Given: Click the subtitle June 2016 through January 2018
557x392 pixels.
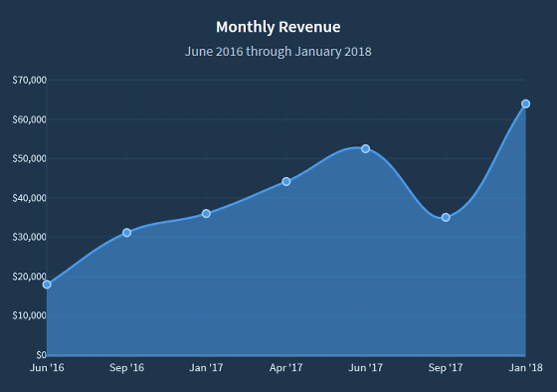Looking at the screenshot, I should [278, 52].
